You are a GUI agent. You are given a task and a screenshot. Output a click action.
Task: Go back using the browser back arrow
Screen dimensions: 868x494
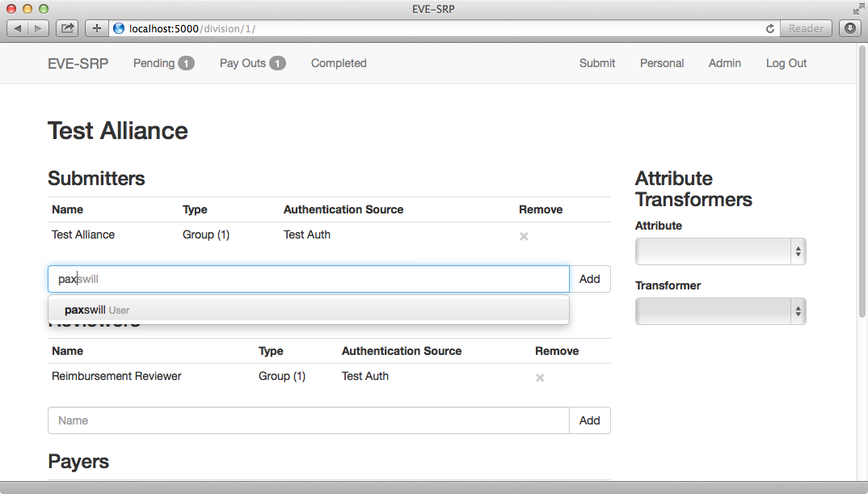[18, 28]
